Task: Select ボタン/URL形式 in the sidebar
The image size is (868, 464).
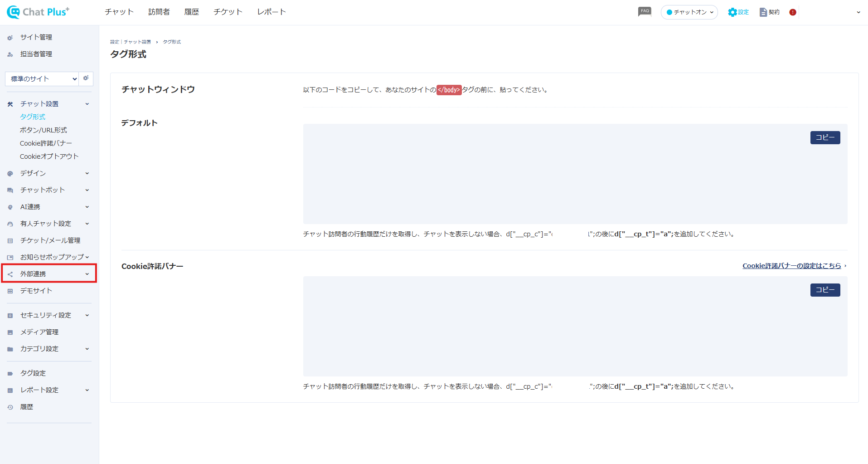Action: click(44, 130)
